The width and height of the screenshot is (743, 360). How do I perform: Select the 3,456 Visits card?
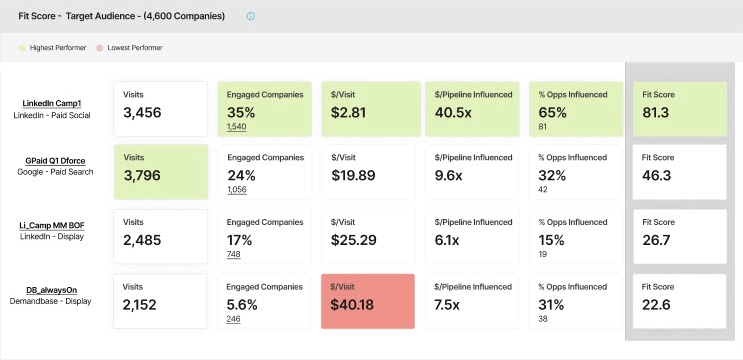coord(161,109)
